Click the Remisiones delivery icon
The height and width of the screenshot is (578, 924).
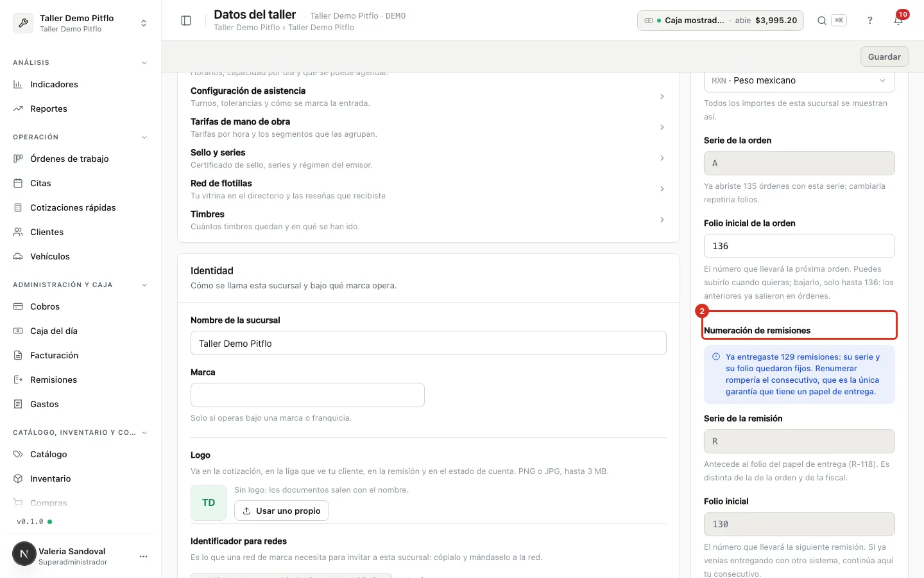(18, 380)
